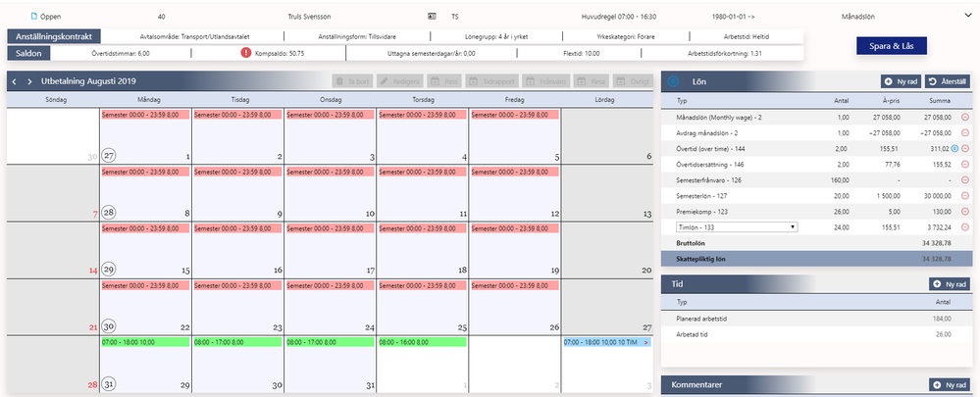Select the Saldon tab label

[x=28, y=53]
